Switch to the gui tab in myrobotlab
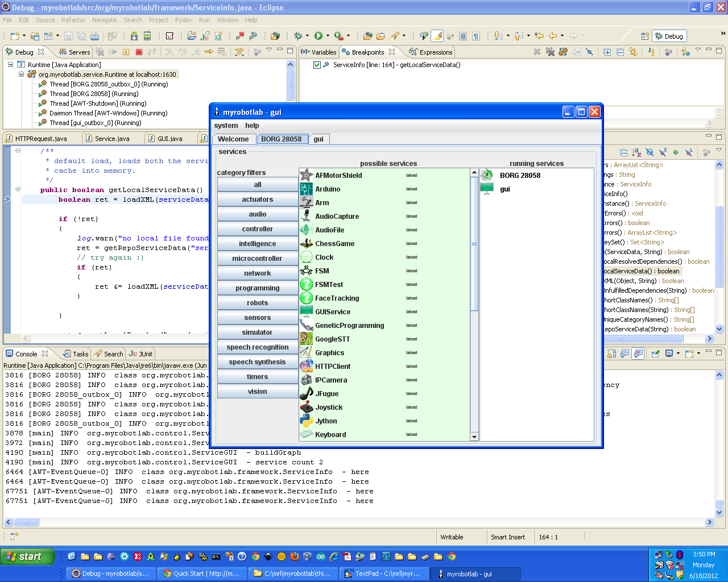This screenshot has height=582, width=728. (318, 139)
